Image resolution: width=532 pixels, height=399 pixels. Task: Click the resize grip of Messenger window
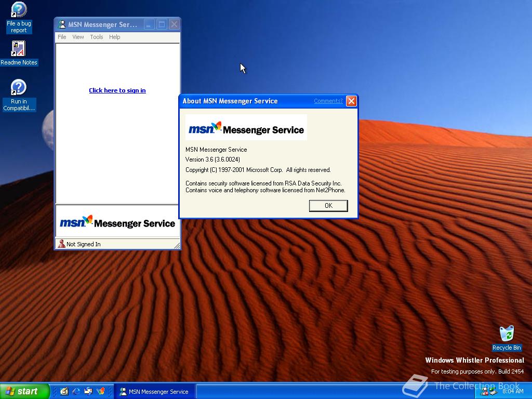tap(177, 245)
